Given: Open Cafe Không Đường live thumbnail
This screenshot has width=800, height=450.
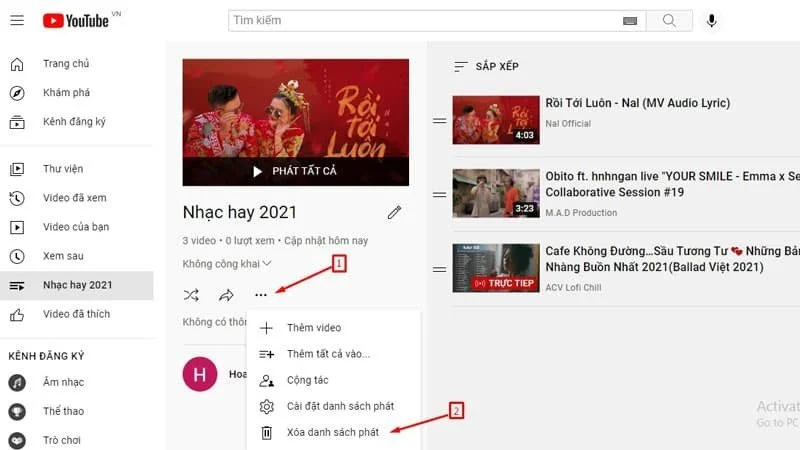Looking at the screenshot, I should tap(496, 268).
